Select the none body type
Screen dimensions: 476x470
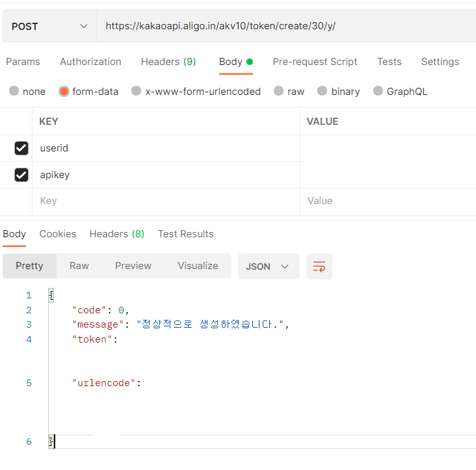[x=27, y=91]
